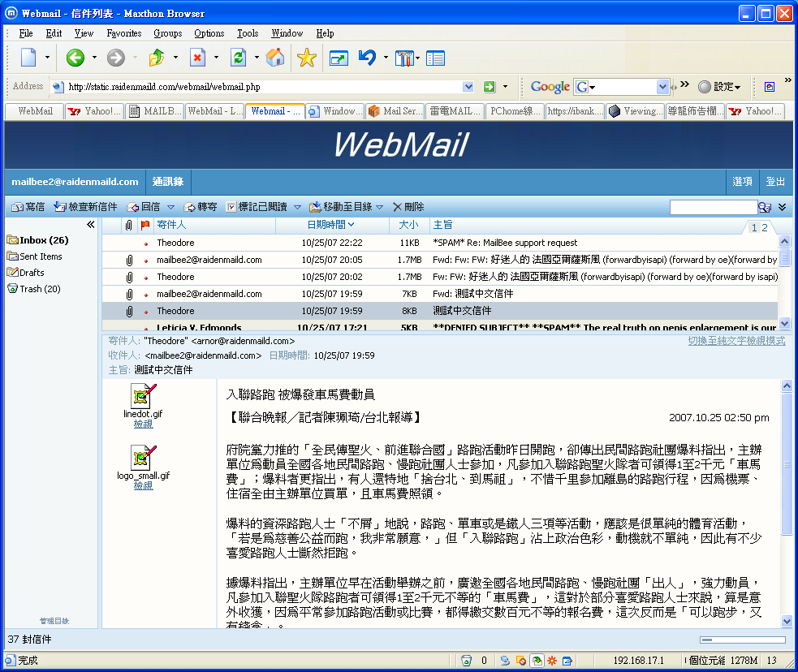This screenshot has height=672, width=798.
Task: Open the Favorites menu
Action: pos(123,33)
